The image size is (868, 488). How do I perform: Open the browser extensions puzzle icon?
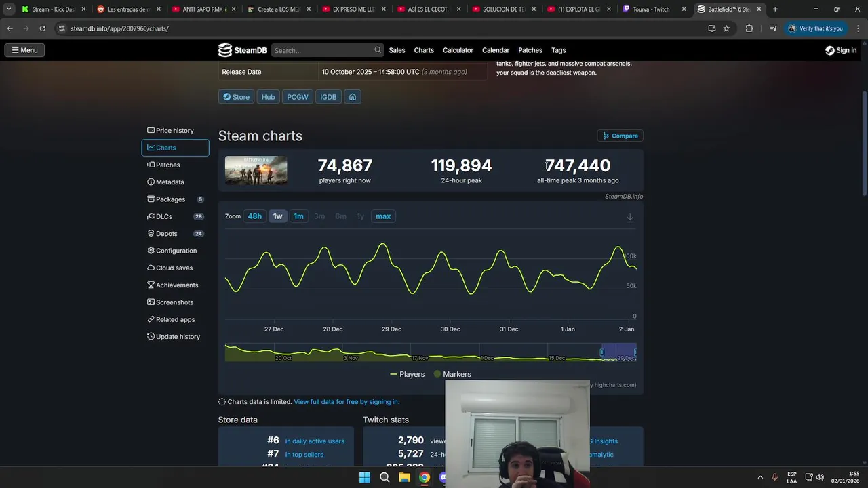tap(749, 28)
